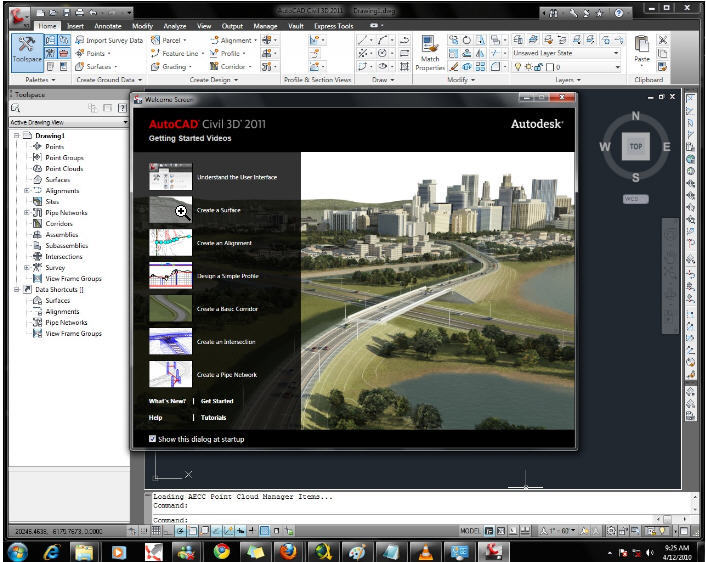Open Internet Explorer from the taskbar
The width and height of the screenshot is (706, 562).
52,552
